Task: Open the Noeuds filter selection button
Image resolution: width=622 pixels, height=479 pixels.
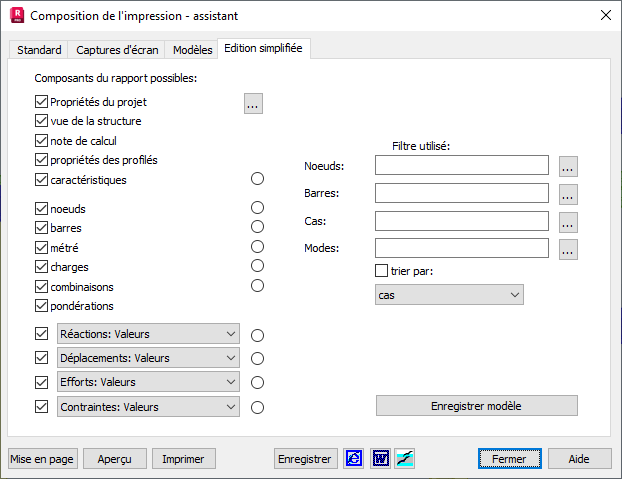Action: click(x=568, y=166)
